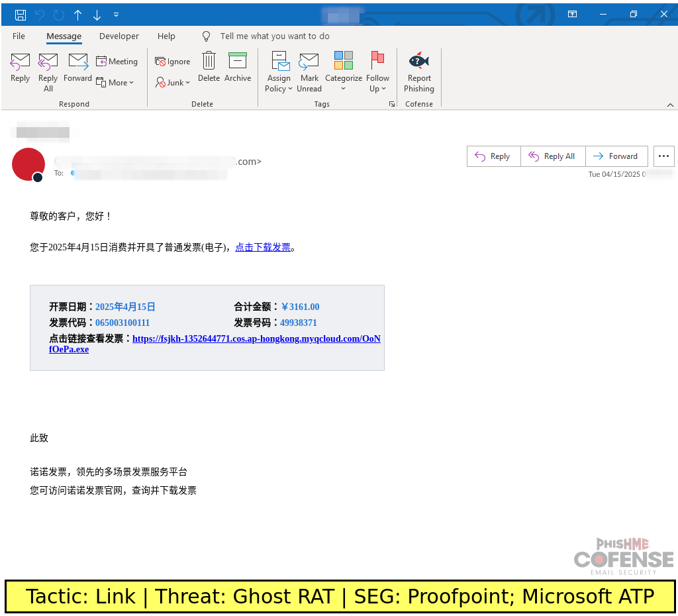Open the File menu
Screen dimensions: 678x616
click(19, 36)
